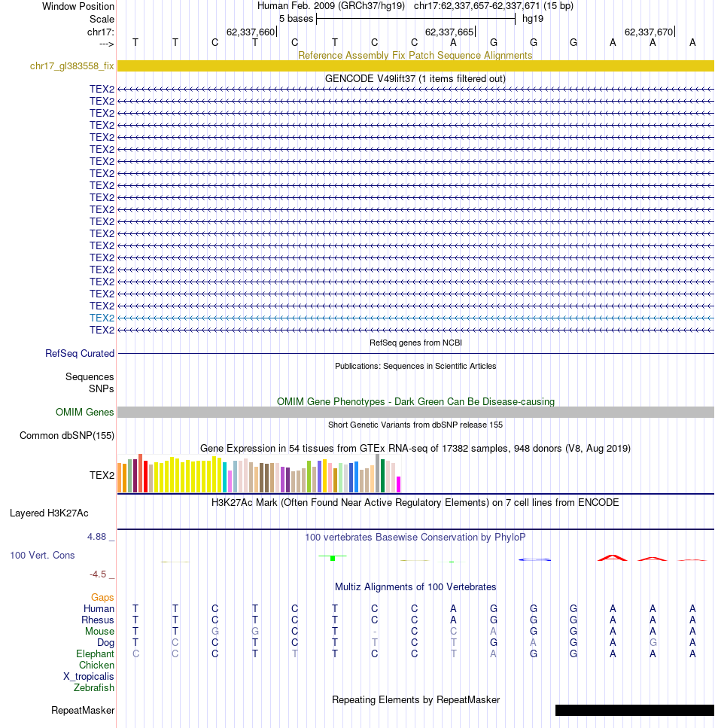Viewport: 715px width, 728px height.
Task: Click the Gaps row label
Action: pos(102,598)
